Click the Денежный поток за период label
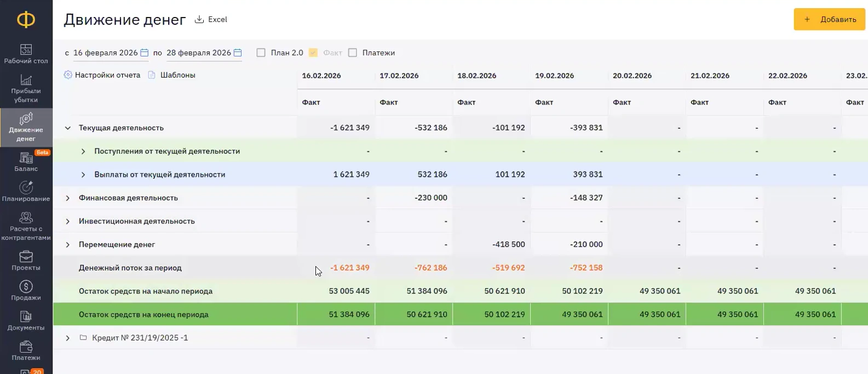The image size is (868, 374). 130,268
